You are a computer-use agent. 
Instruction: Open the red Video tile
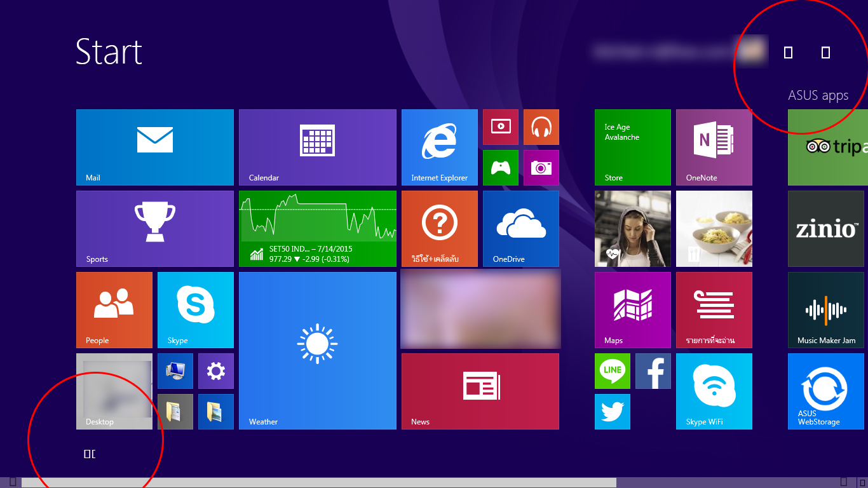501,127
